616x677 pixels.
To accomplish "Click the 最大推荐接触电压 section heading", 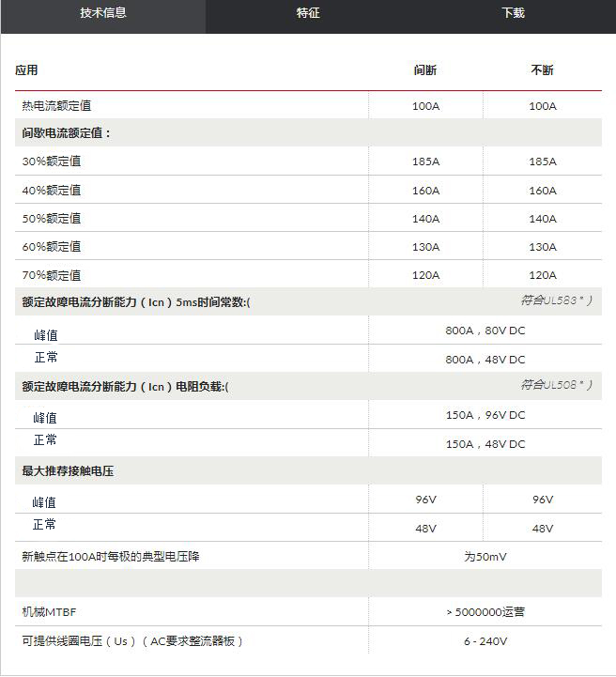I will click(x=68, y=470).
